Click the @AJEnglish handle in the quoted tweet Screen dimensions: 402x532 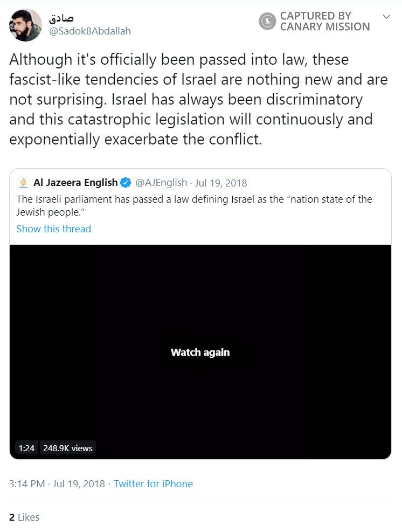coord(163,182)
